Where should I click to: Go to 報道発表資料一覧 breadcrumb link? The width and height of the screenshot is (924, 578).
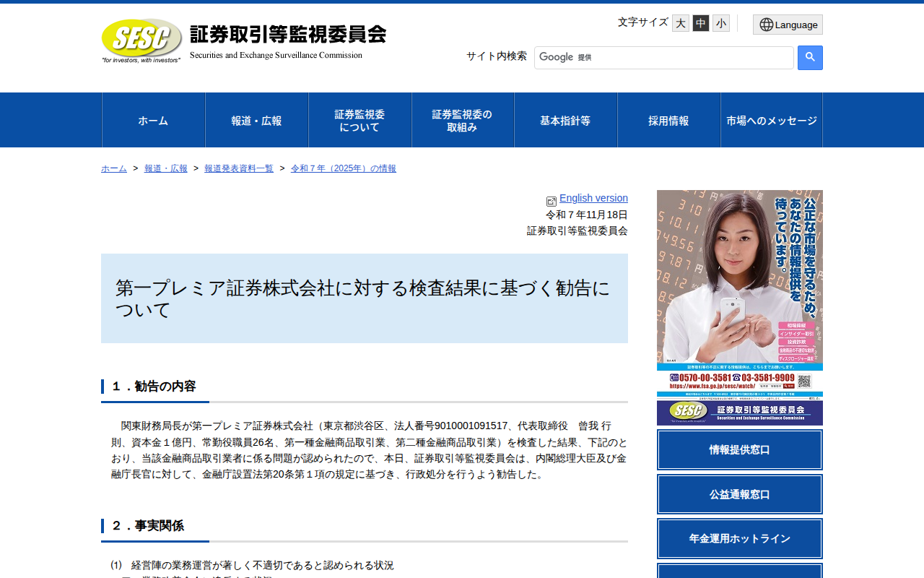click(239, 168)
